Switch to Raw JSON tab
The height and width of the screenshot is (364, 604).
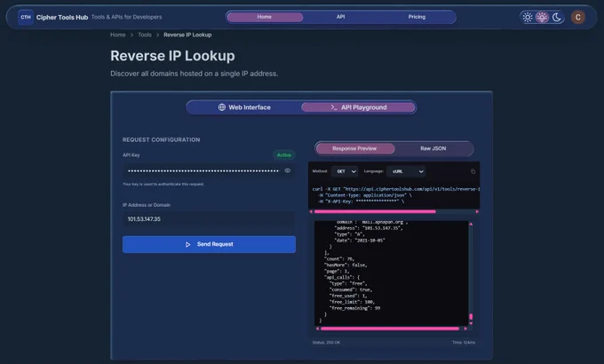(433, 148)
